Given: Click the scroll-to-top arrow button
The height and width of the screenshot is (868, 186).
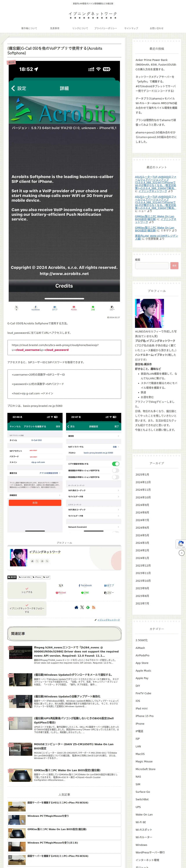Looking at the screenshot, I should click(x=182, y=553).
